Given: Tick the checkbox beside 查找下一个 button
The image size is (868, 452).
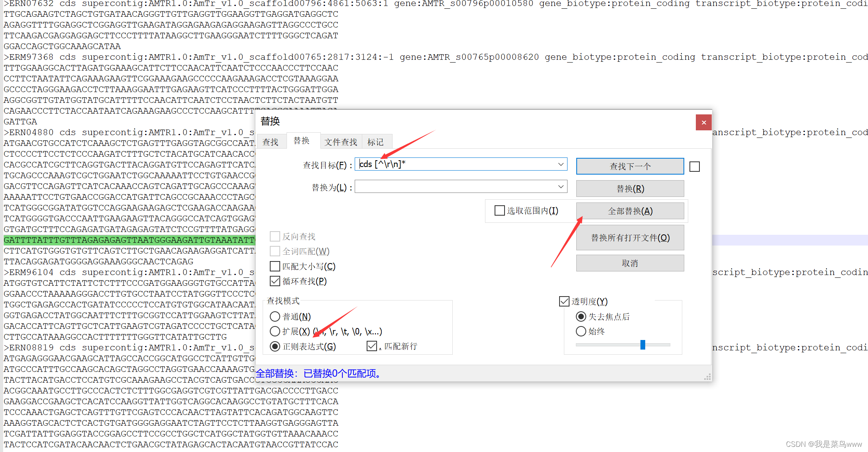Looking at the screenshot, I should pos(694,167).
